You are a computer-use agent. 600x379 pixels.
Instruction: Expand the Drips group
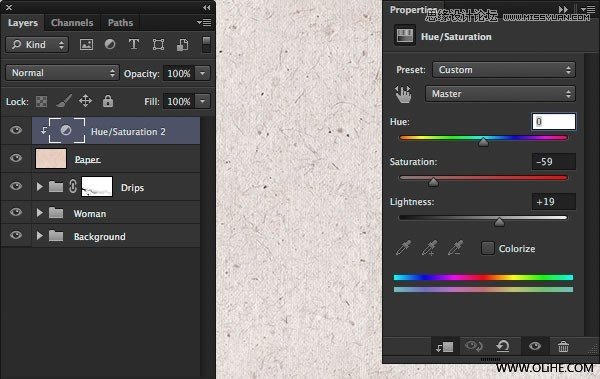coord(39,186)
